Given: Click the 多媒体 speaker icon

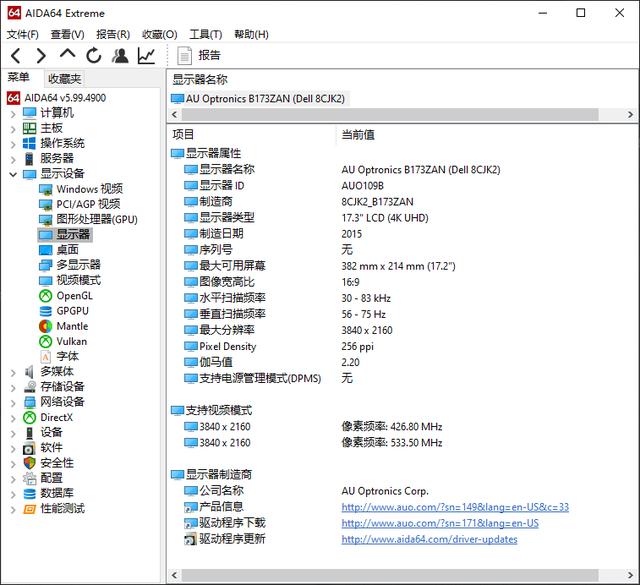Looking at the screenshot, I should [29, 372].
